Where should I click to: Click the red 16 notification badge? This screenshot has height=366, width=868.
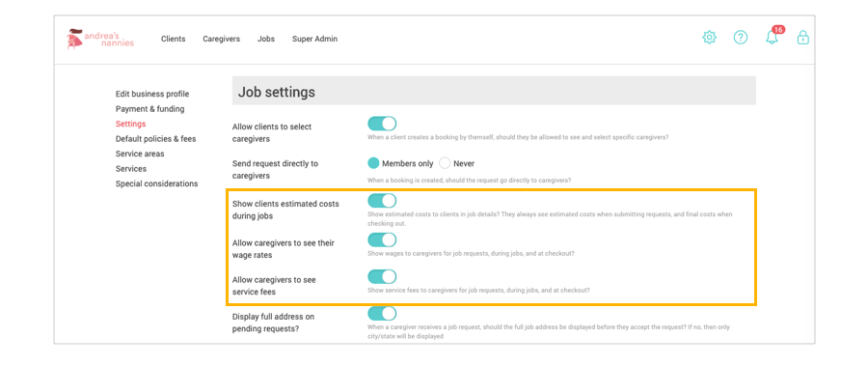tap(778, 29)
